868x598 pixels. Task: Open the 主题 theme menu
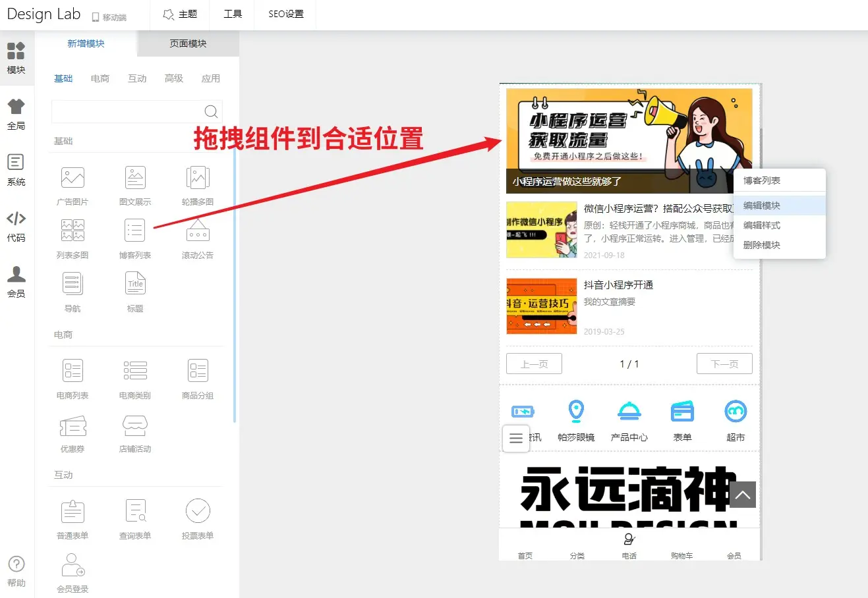pyautogui.click(x=180, y=14)
